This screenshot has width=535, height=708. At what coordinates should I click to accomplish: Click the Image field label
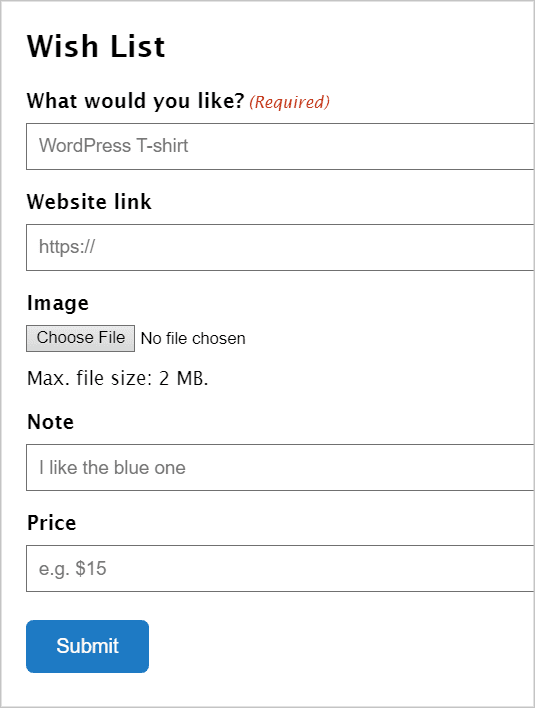click(58, 303)
